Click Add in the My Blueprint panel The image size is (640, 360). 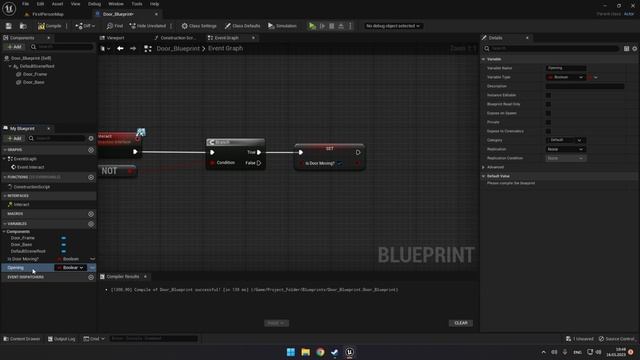(14, 138)
